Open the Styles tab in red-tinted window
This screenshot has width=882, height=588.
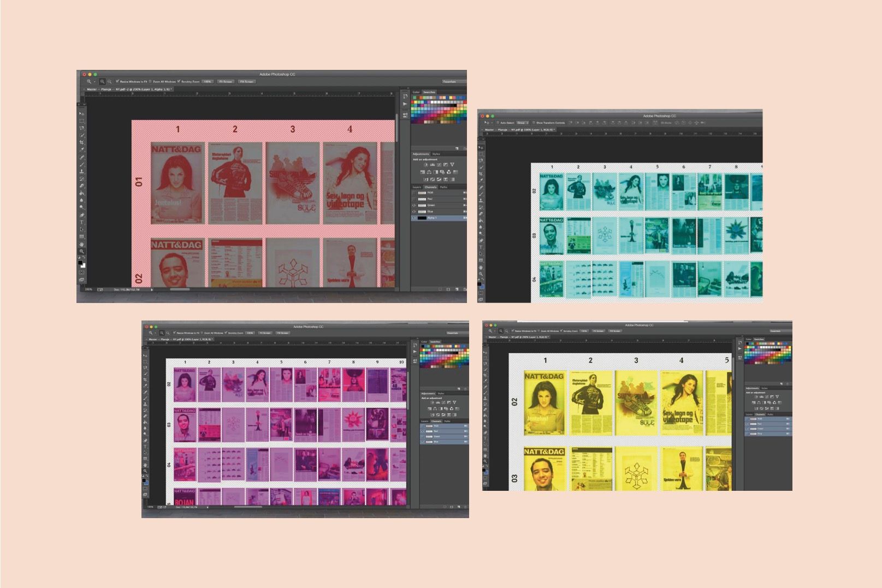(x=436, y=154)
